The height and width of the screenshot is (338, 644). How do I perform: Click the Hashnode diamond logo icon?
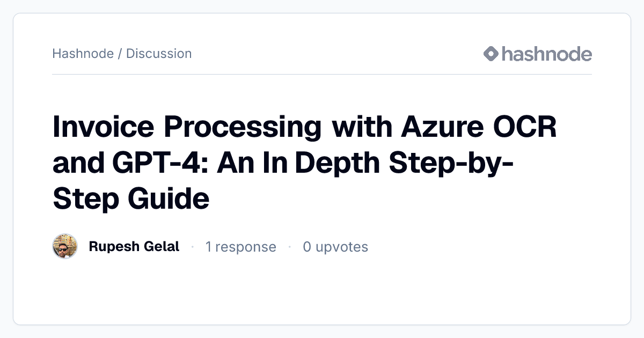[x=491, y=54]
